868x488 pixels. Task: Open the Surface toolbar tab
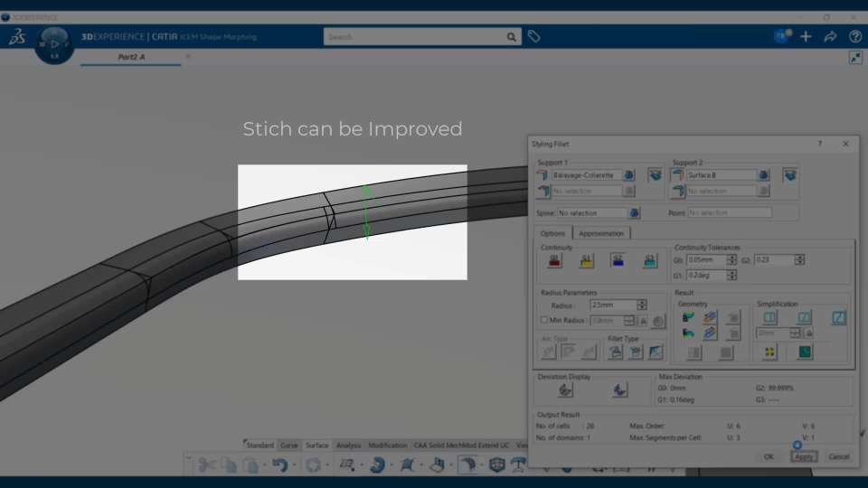click(x=317, y=446)
